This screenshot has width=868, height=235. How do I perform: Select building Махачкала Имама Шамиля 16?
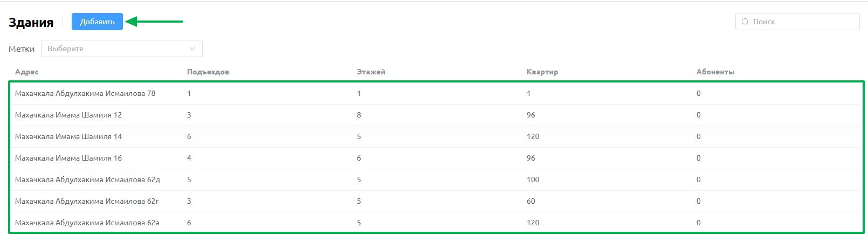point(436,158)
